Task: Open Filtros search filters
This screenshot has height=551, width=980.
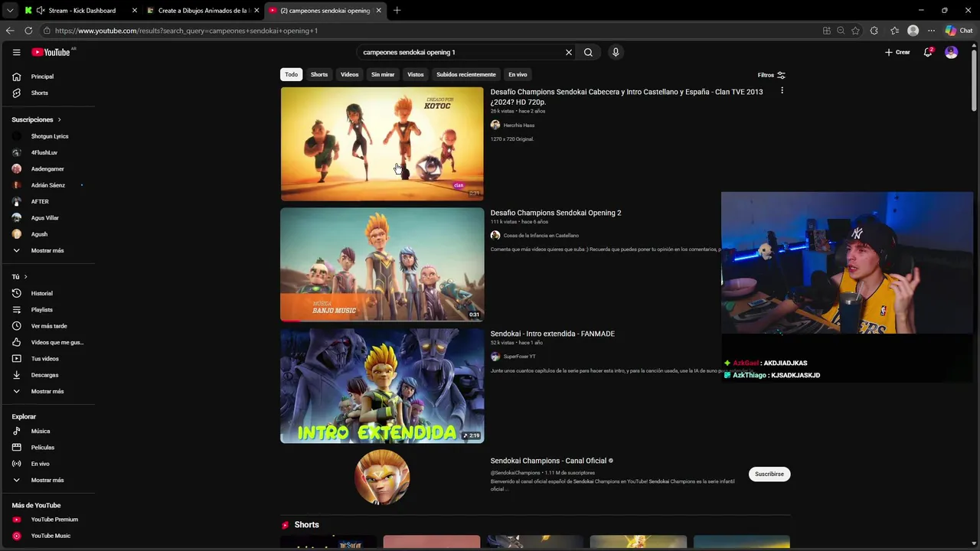Action: (x=771, y=75)
